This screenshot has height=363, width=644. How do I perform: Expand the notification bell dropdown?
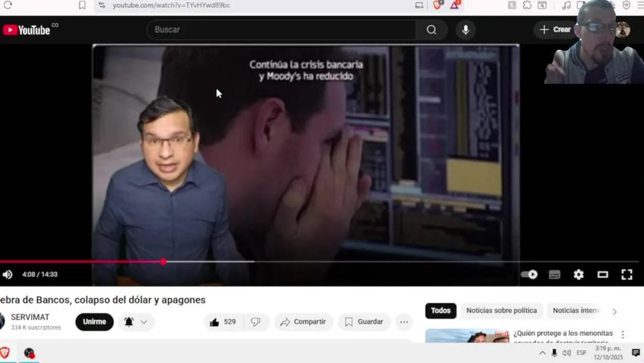136,322
